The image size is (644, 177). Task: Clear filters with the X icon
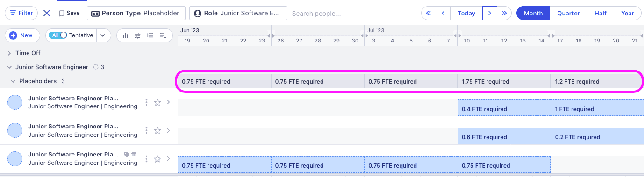tap(47, 13)
